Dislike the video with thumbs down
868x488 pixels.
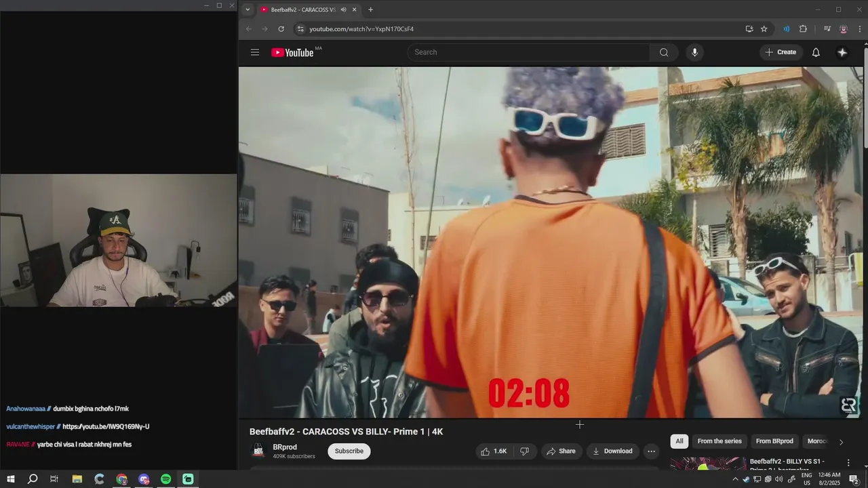(524, 451)
